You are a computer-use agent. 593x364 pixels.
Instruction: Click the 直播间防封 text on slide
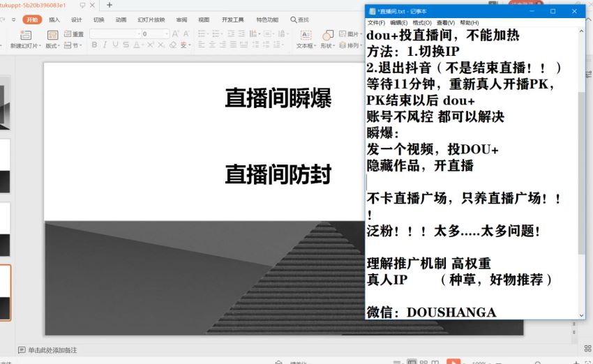point(278,174)
